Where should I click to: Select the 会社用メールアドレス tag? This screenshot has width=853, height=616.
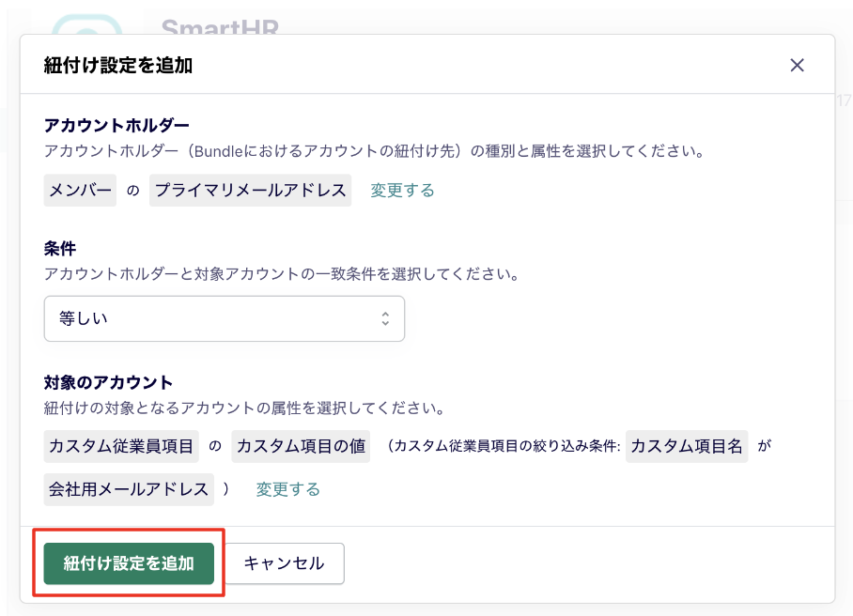coord(129,489)
